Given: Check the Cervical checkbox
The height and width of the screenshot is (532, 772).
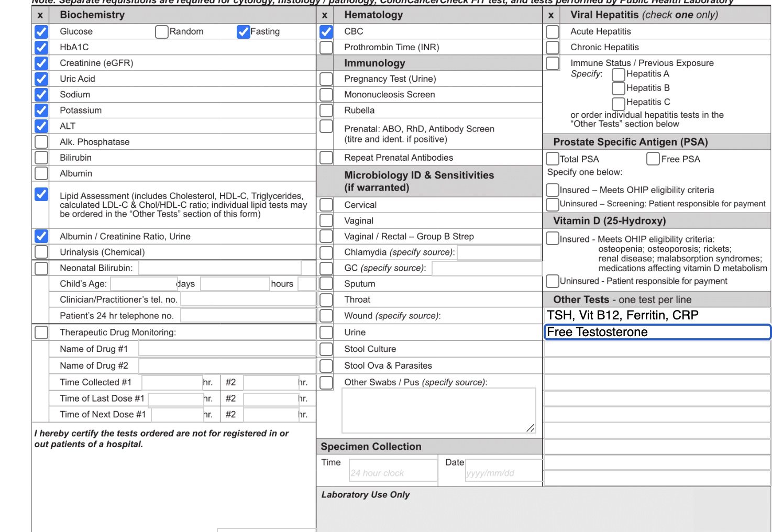Looking at the screenshot, I should 326,205.
